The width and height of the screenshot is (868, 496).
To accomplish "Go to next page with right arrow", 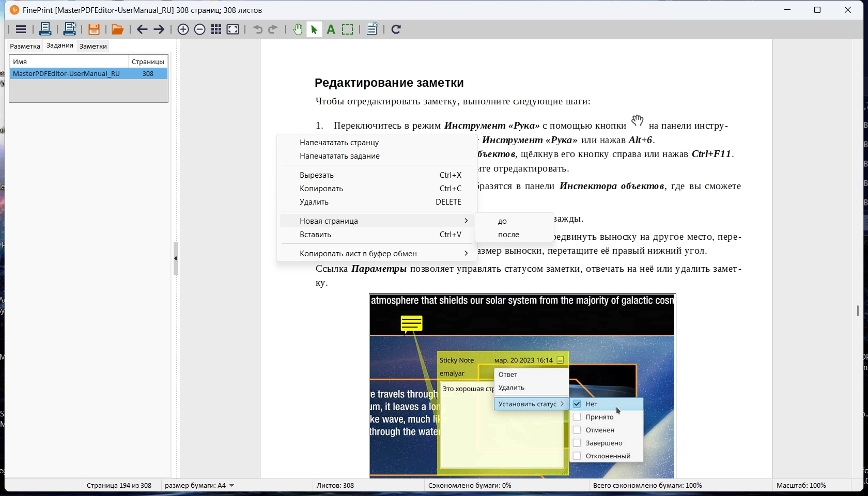I will click(x=159, y=30).
